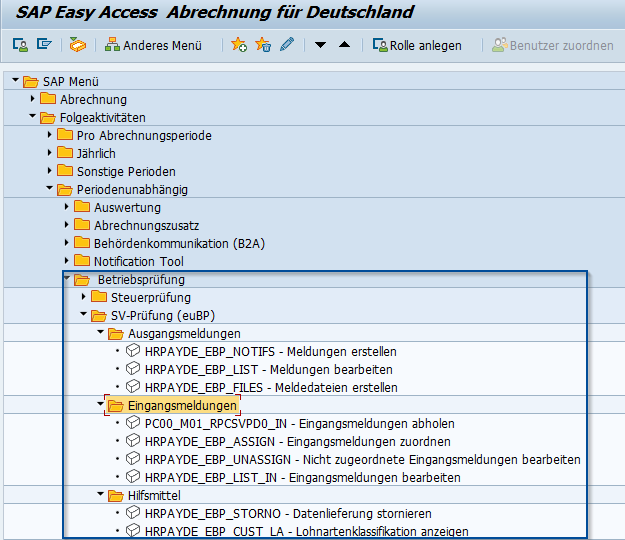Screen dimensions: 625x540
Task: Select the SAP Menü folder icon
Action: pos(31,82)
